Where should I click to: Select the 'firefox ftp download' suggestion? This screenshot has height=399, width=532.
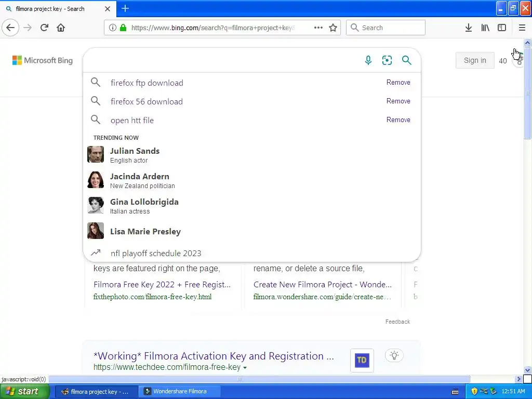(x=147, y=83)
